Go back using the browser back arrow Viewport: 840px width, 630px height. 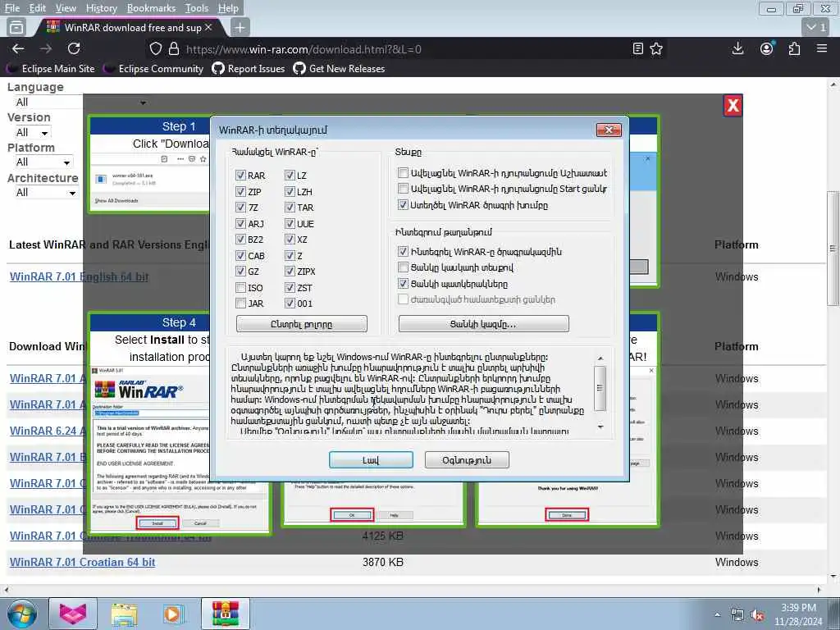18,48
